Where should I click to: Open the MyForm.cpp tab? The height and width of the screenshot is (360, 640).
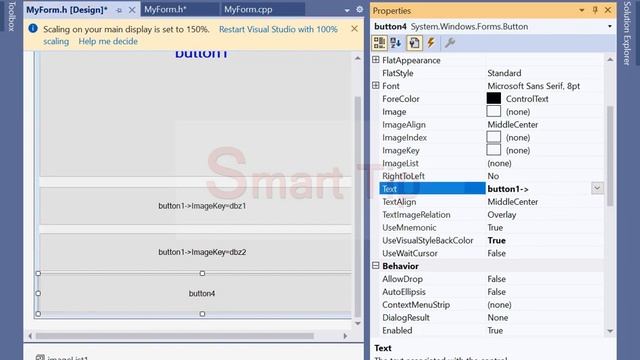(x=248, y=9)
